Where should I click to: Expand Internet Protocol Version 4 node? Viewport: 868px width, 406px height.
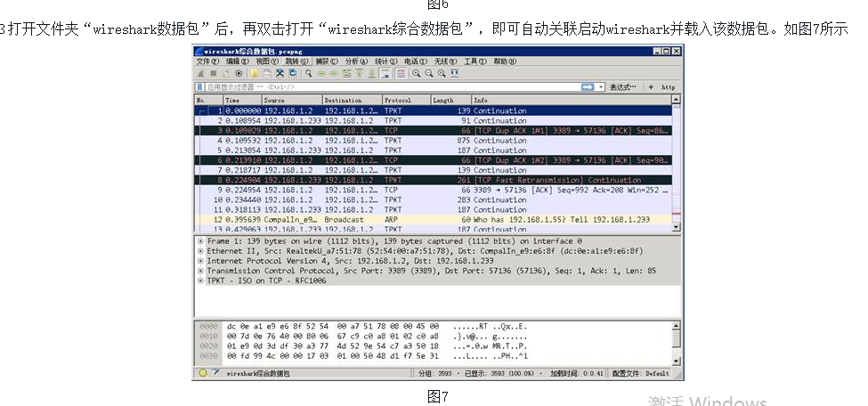pyautogui.click(x=200, y=261)
